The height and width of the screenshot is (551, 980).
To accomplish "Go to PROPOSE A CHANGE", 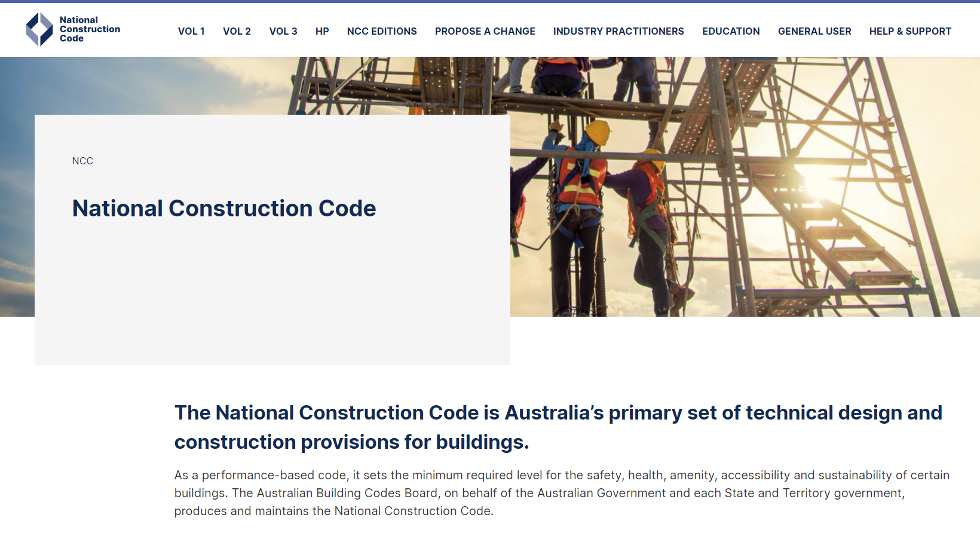I will tap(485, 31).
